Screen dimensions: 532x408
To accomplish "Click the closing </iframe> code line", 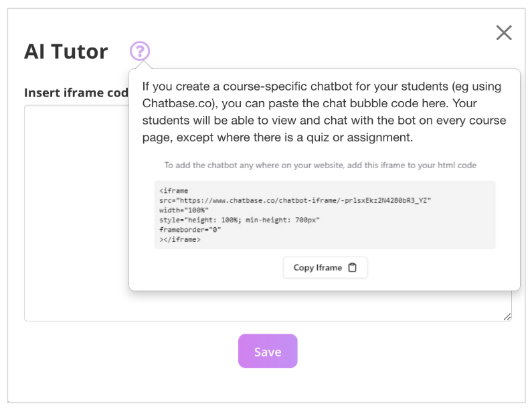I will (x=180, y=239).
